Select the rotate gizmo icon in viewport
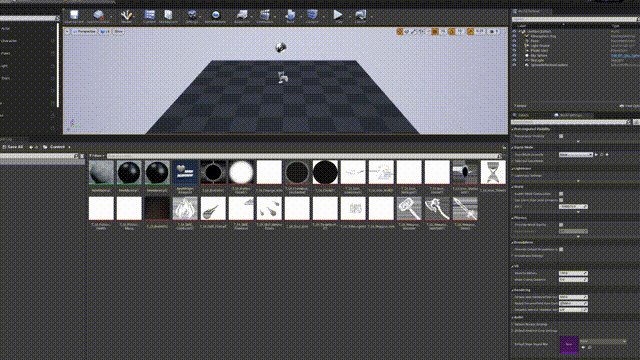 (x=407, y=31)
